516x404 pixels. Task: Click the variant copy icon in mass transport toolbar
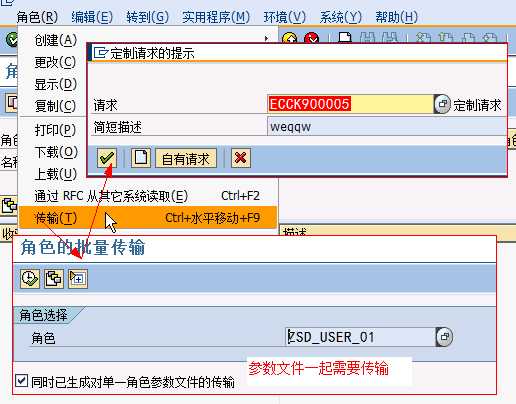click(54, 279)
